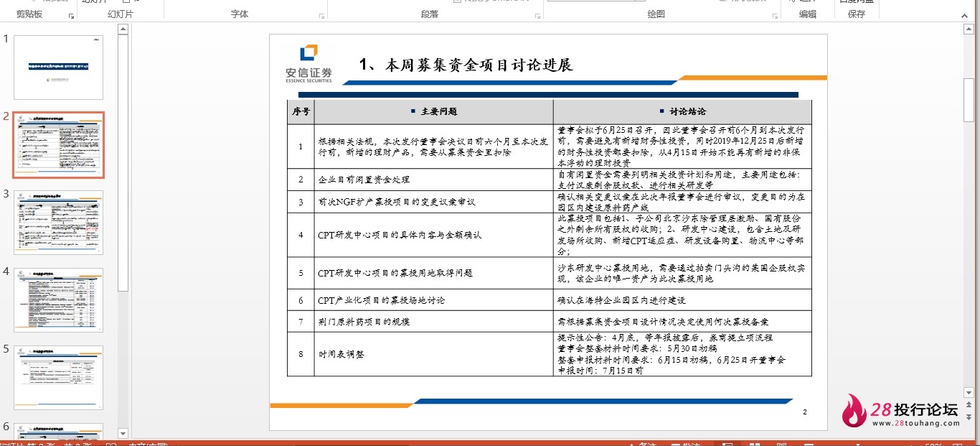Click the 安信证券 logo on the slide
980x446 pixels.
click(x=308, y=64)
